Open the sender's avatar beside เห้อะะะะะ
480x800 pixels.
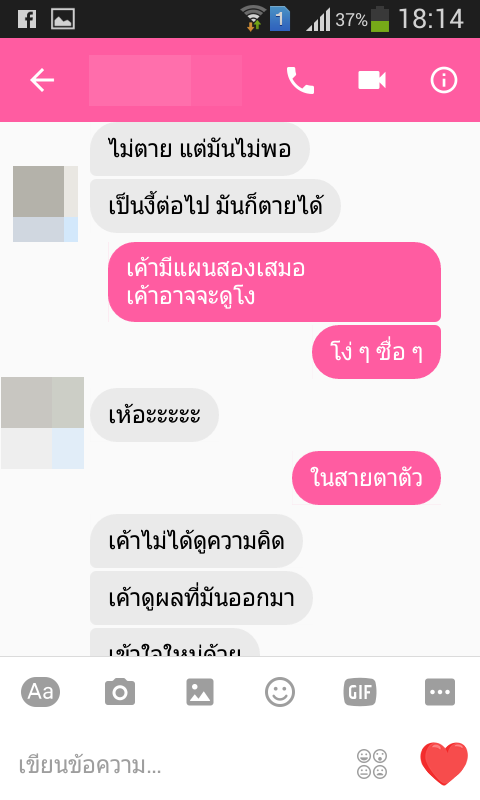pos(42,423)
